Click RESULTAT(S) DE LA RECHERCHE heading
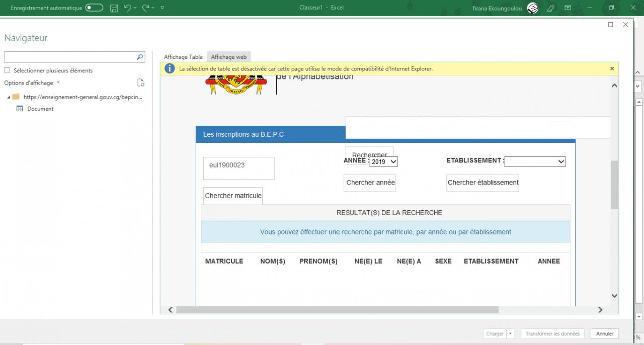 tap(389, 213)
